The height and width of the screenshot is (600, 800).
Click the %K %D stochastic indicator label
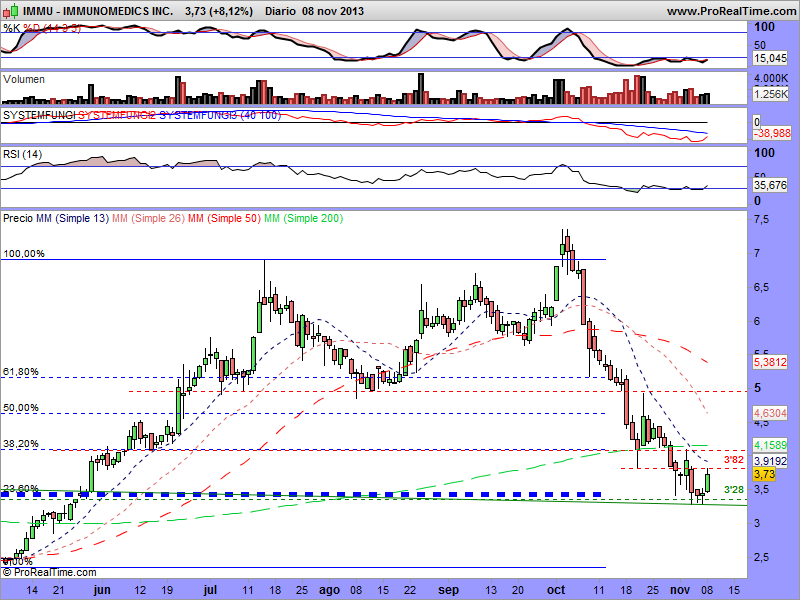42,28
